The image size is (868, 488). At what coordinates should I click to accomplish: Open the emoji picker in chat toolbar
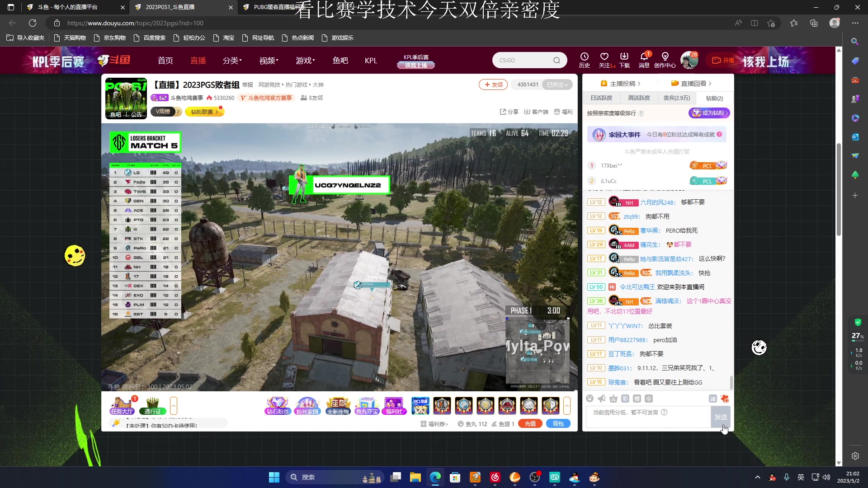590,399
